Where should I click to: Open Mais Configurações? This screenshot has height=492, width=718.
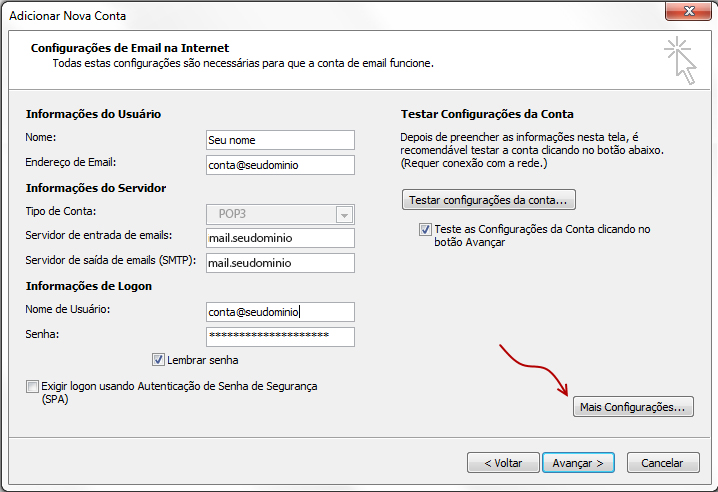[633, 407]
